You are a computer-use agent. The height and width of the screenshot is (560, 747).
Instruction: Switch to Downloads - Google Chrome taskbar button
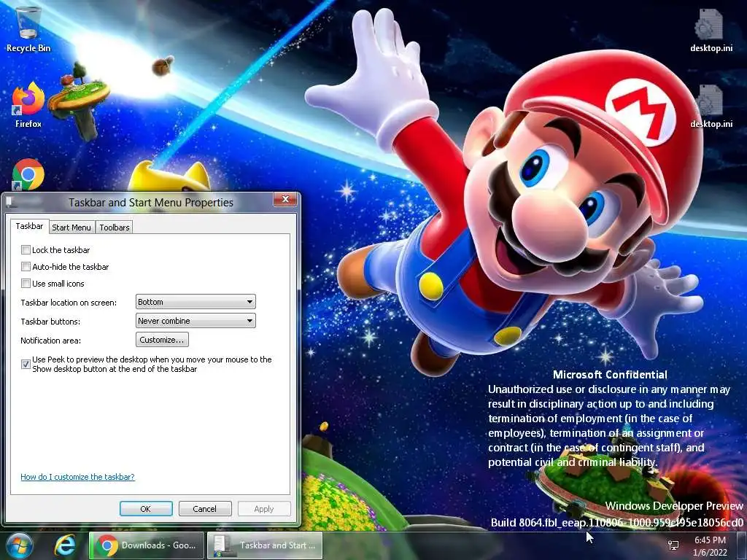(147, 545)
